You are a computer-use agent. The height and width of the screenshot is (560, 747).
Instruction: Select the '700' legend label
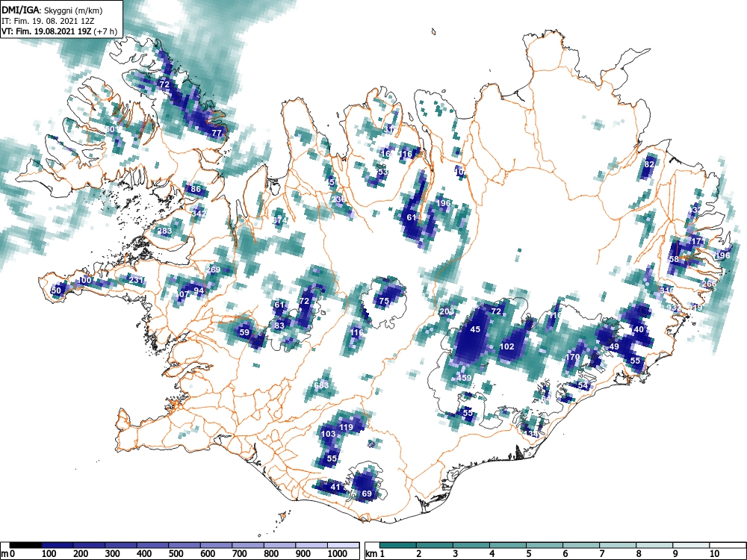tap(239, 554)
